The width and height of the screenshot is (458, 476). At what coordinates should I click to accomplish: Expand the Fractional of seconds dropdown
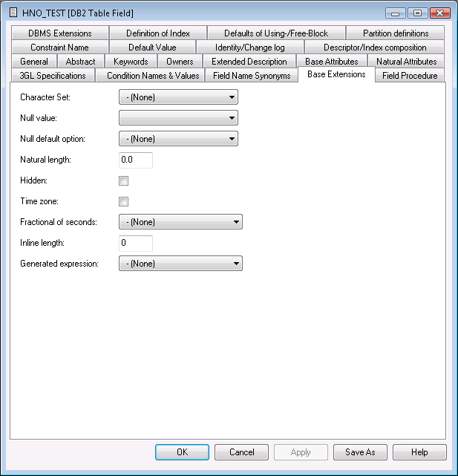[x=180, y=222]
